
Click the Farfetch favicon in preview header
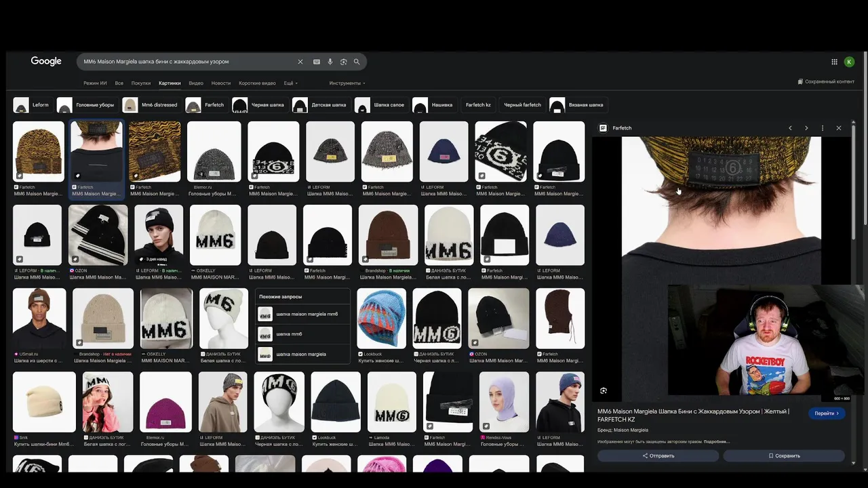tap(603, 128)
